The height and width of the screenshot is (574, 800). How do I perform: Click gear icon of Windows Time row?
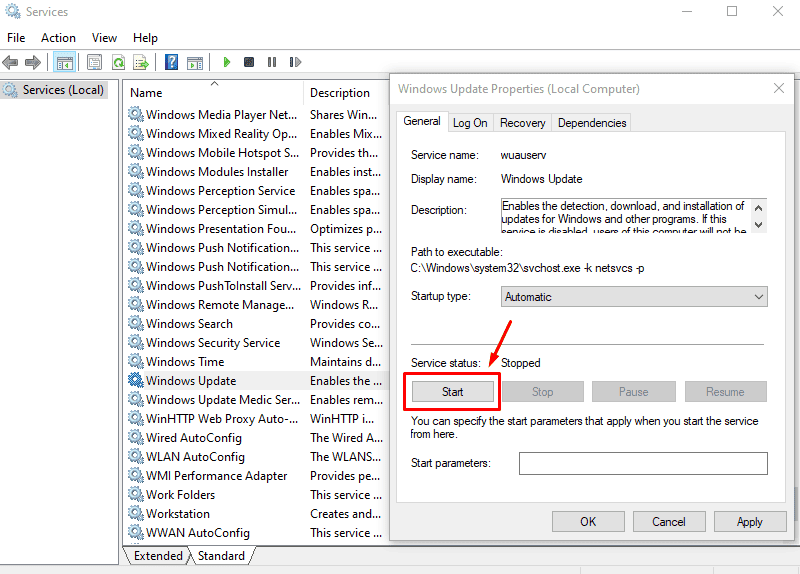(x=136, y=361)
